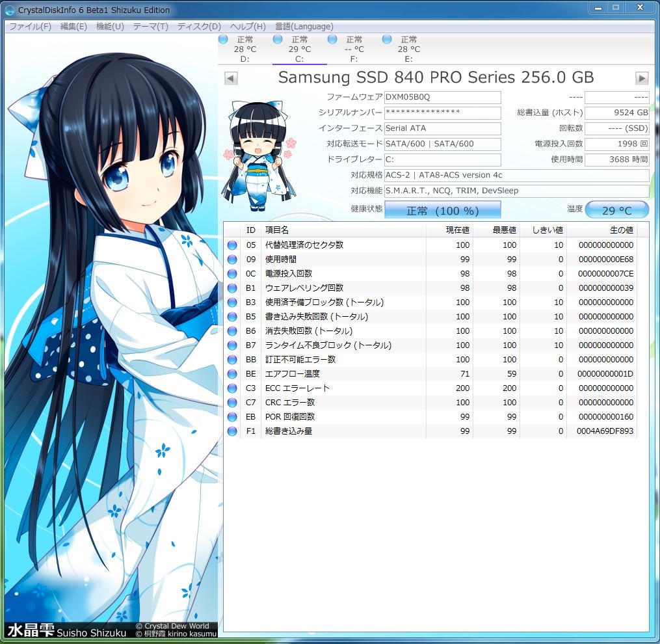Select the 使用済予備ブロック数 (トータル) row text
The width and height of the screenshot is (660, 644).
click(324, 302)
